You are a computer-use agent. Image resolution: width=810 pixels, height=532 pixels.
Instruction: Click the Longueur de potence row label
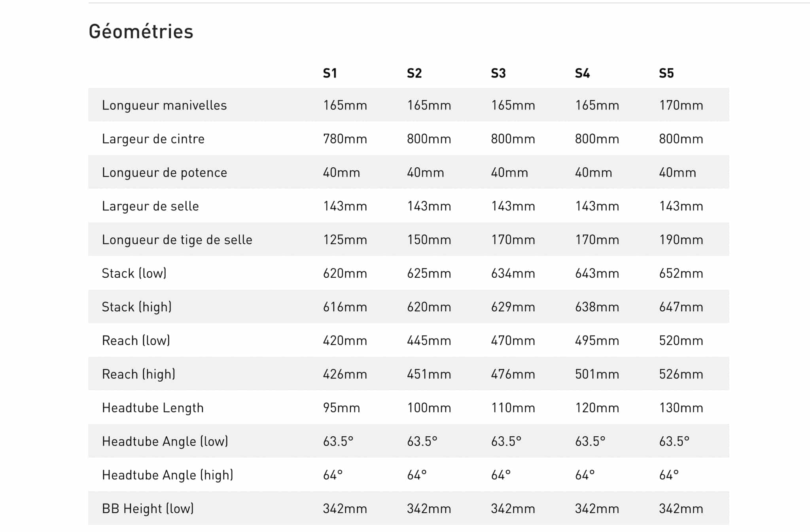pos(165,172)
